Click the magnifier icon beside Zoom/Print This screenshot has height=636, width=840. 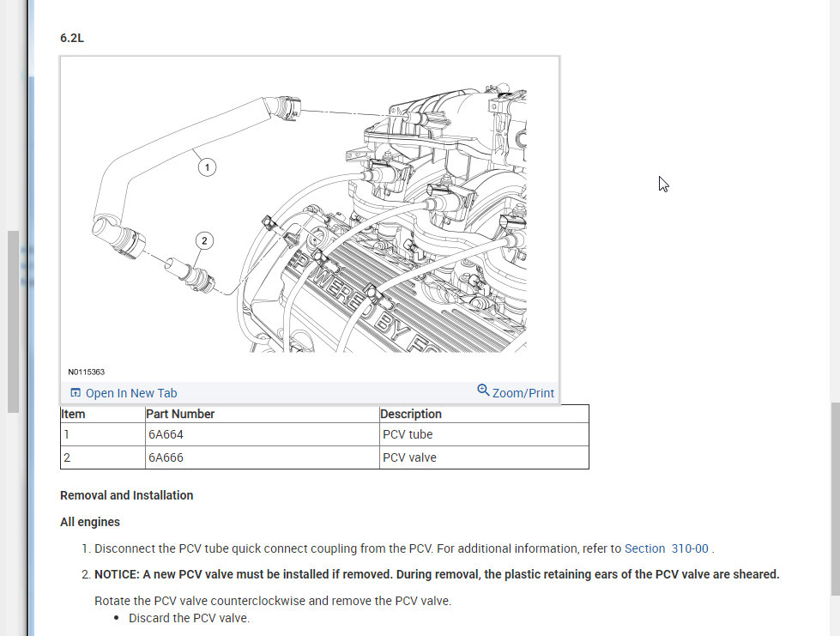[483, 390]
